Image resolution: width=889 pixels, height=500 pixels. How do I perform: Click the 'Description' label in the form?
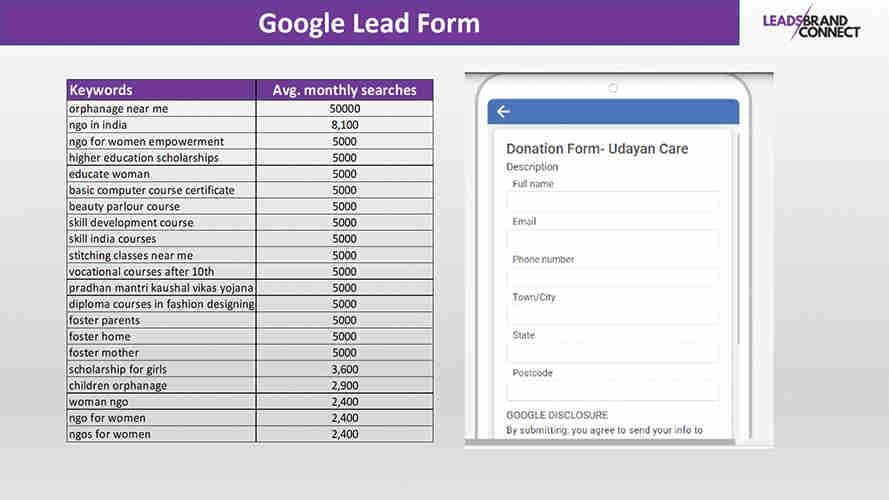pyautogui.click(x=532, y=167)
